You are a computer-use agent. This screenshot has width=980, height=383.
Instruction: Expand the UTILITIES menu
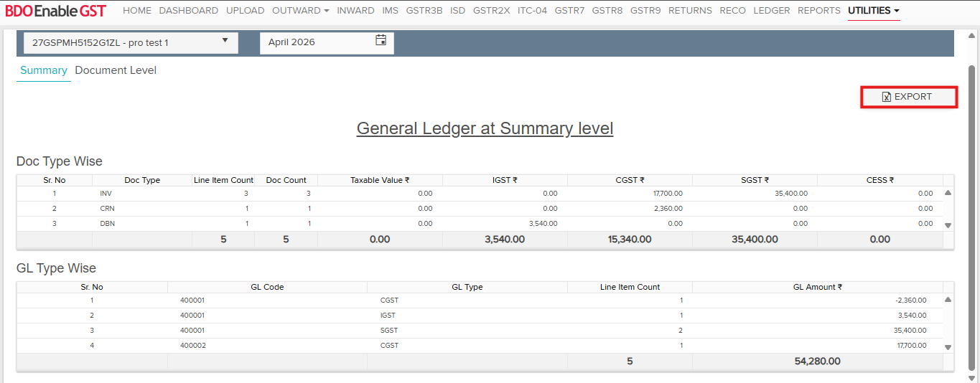874,11
